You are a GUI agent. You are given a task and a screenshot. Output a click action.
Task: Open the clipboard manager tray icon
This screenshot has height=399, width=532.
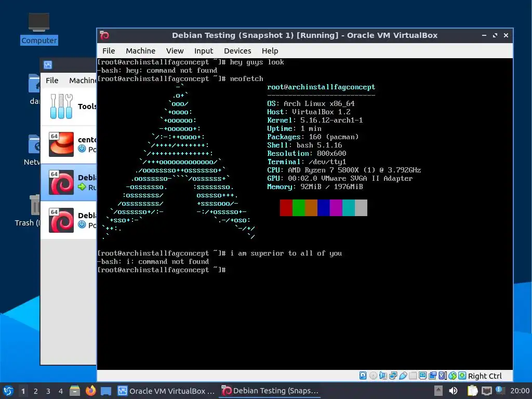473,391
